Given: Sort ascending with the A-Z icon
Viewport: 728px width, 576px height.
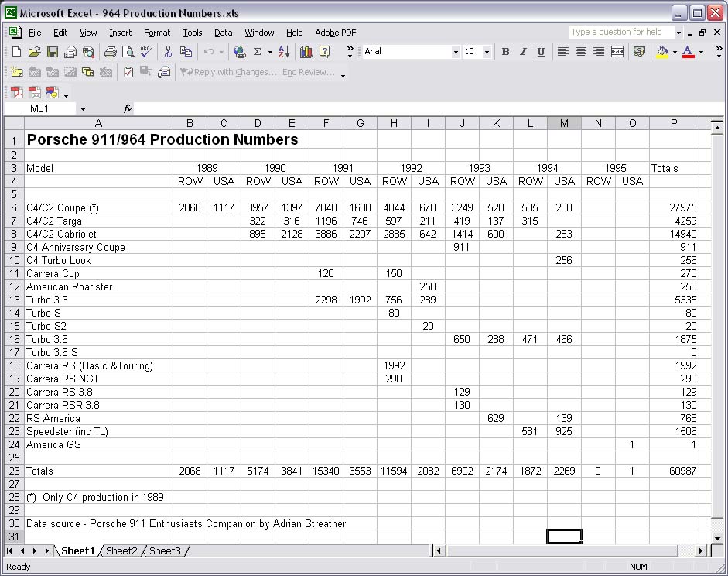Looking at the screenshot, I should 284,52.
